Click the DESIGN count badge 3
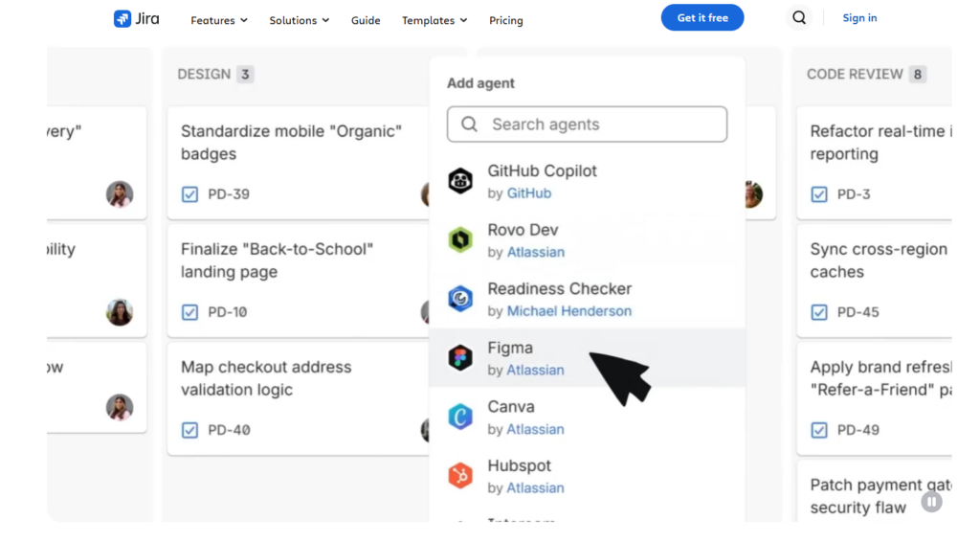Viewport: 980px width, 542px height. coord(245,75)
